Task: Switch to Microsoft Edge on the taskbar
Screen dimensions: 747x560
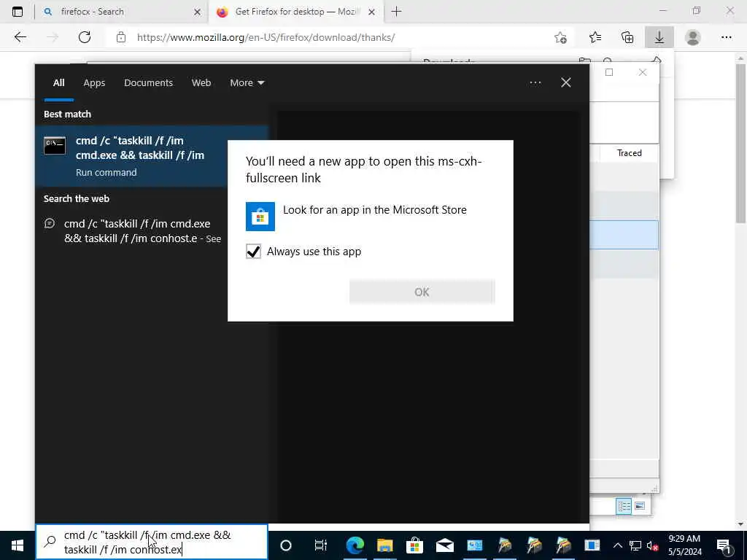Action: (355, 545)
